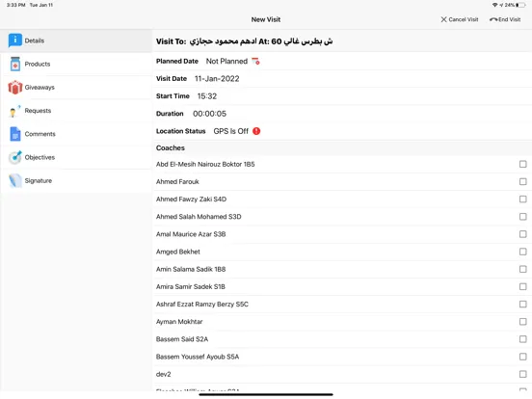Select coach name Amal Maurice Azar S3B
532x399 pixels.
[x=191, y=234]
